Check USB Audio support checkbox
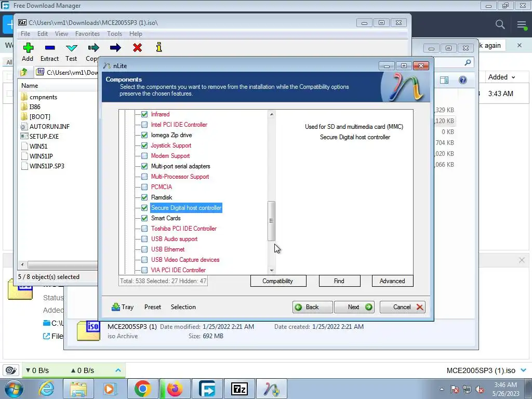The height and width of the screenshot is (399, 532). 144,239
